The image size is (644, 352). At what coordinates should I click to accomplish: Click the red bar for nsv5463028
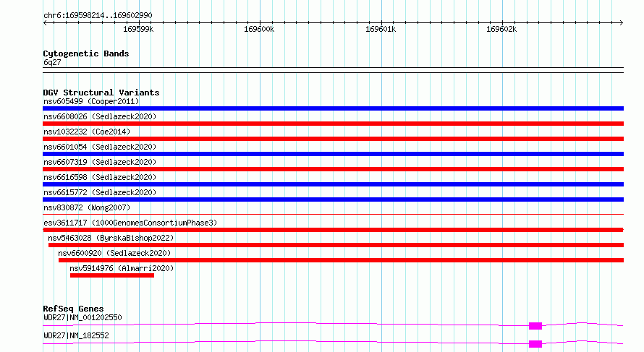(x=336, y=245)
